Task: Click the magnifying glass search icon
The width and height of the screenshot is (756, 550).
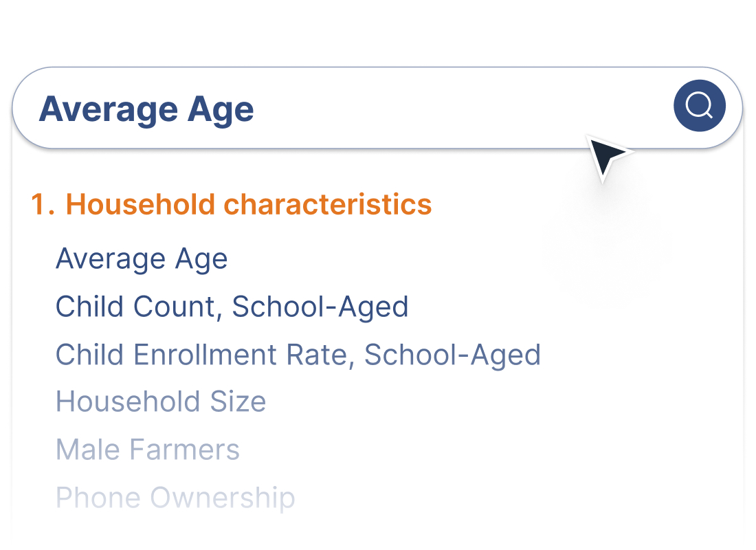Action: pyautogui.click(x=699, y=106)
